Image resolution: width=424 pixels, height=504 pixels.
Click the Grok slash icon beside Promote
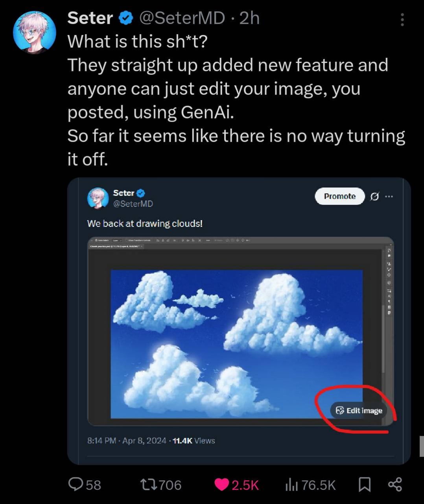click(x=375, y=196)
